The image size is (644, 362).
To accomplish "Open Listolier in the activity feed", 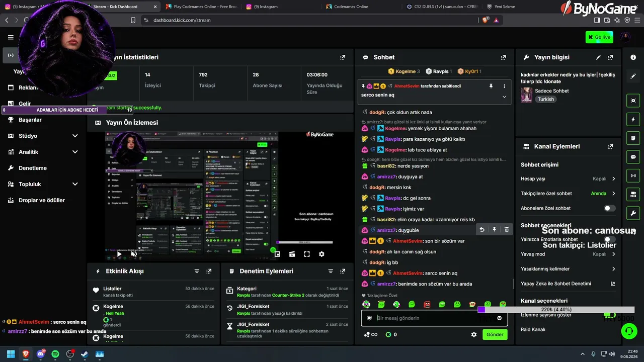I will point(112,289).
